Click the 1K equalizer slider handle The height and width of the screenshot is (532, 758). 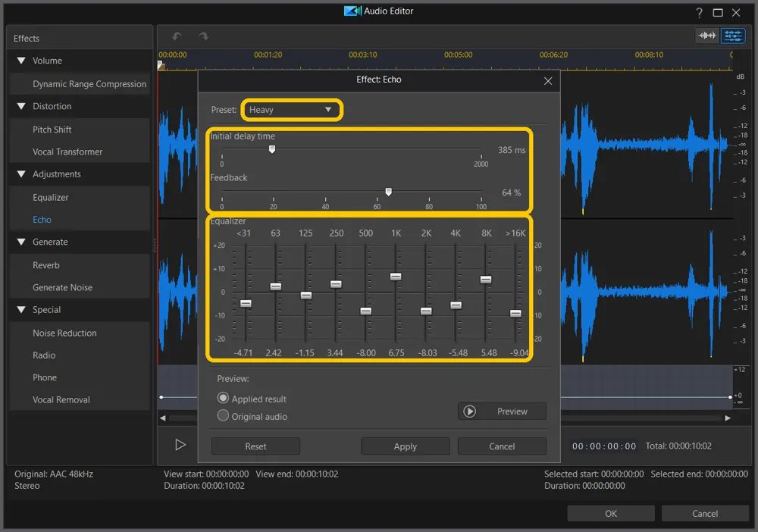pyautogui.click(x=396, y=277)
